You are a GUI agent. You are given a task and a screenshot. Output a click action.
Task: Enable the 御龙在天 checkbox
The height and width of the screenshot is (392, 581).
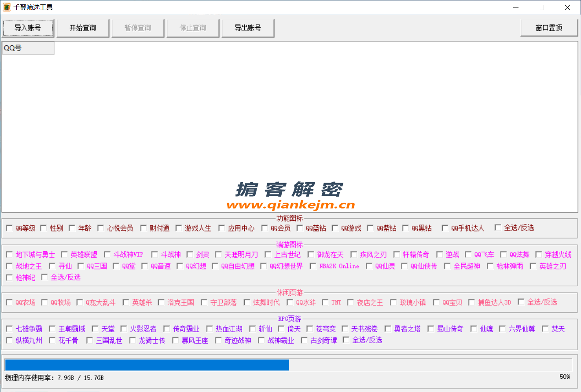point(311,254)
